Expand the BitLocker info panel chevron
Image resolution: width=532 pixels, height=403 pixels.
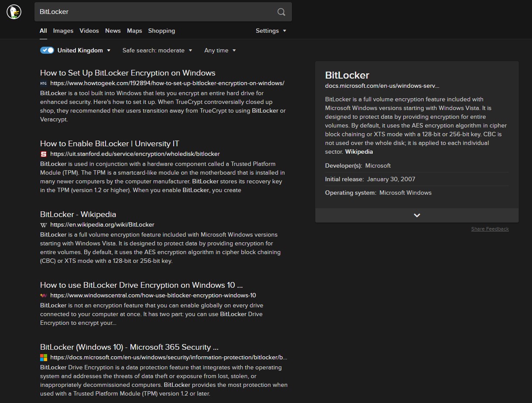click(417, 215)
